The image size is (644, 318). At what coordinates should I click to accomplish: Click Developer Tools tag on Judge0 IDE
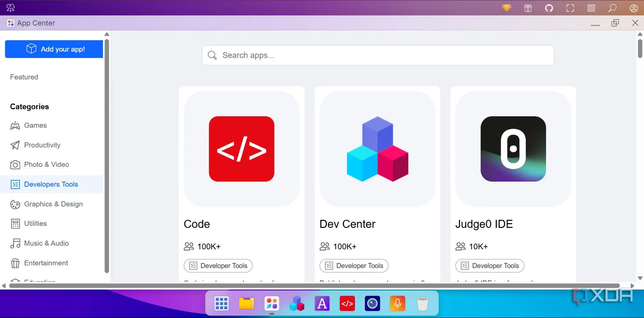point(490,266)
